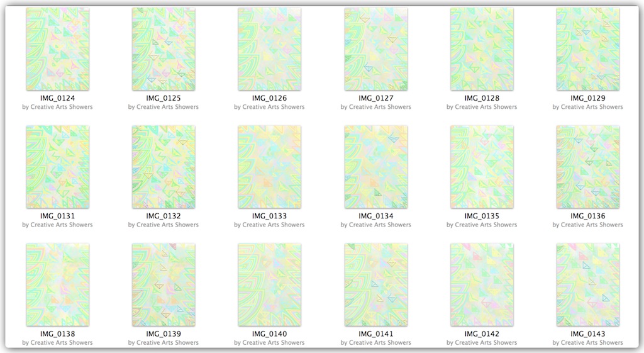Select the IMG_0126 thumbnail
Viewport: 644px width, 353px height.
click(x=269, y=49)
